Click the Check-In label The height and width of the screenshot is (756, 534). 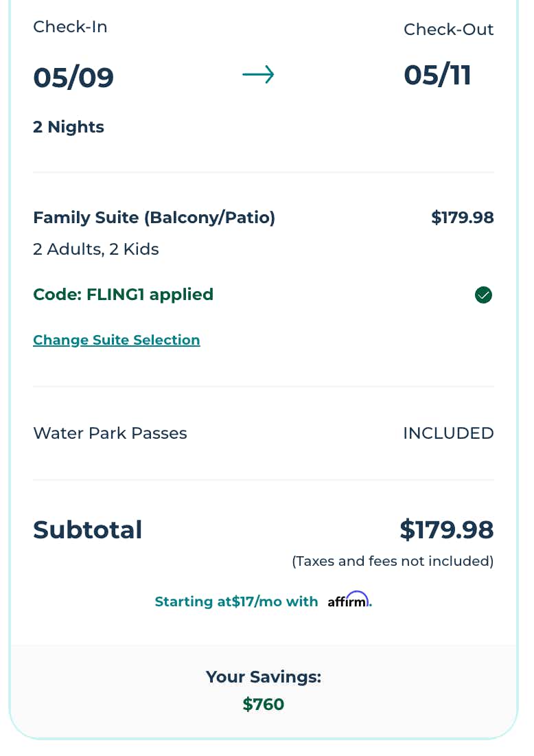(70, 27)
